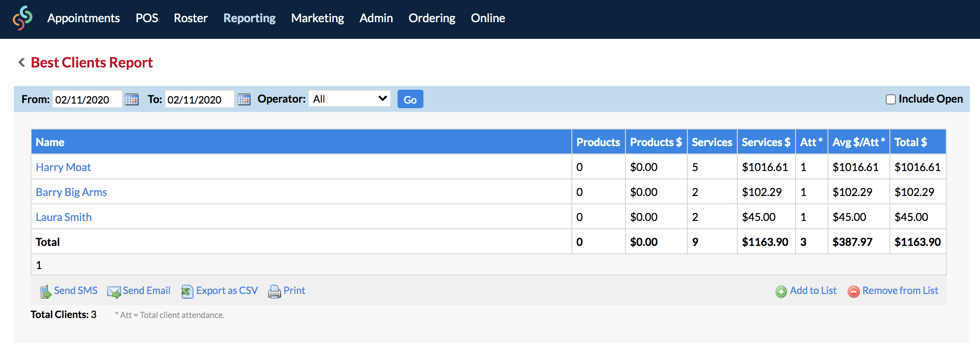The image size is (980, 343).
Task: Click the Total Clients: 3 text
Action: tap(63, 314)
